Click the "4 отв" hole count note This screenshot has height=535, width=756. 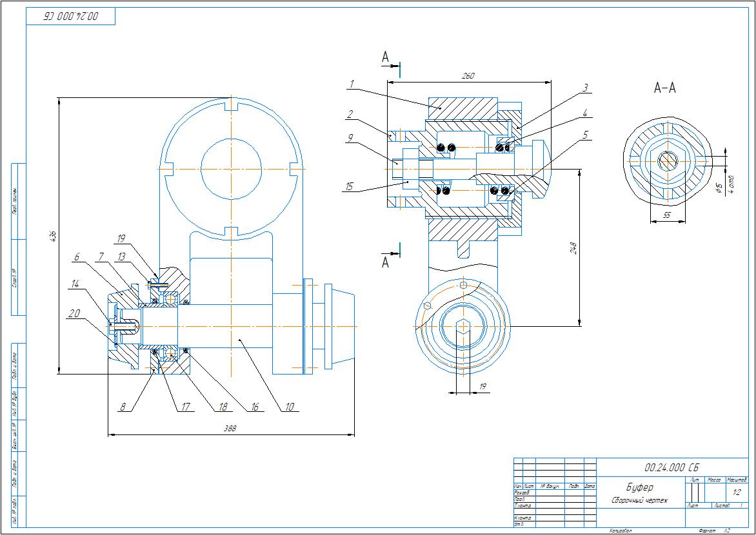pyautogui.click(x=731, y=184)
